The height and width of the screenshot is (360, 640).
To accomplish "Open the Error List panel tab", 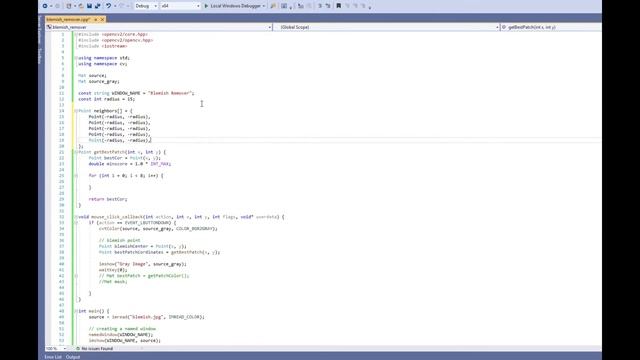I will point(53,357).
